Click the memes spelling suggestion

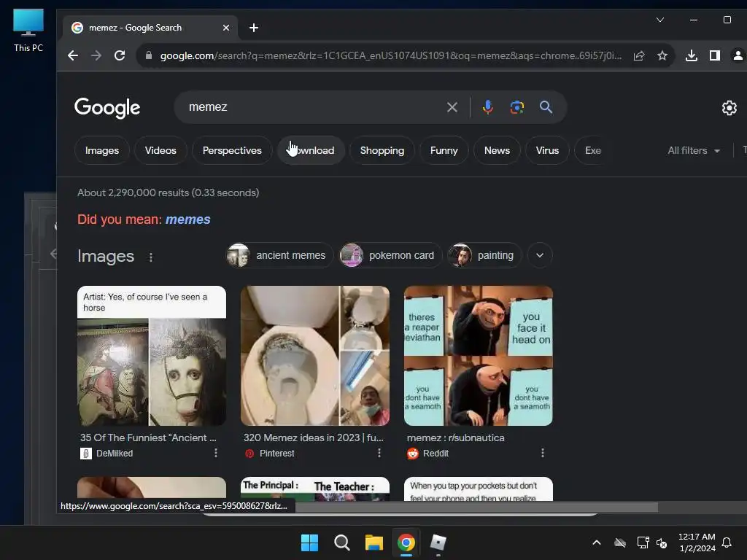tap(187, 219)
